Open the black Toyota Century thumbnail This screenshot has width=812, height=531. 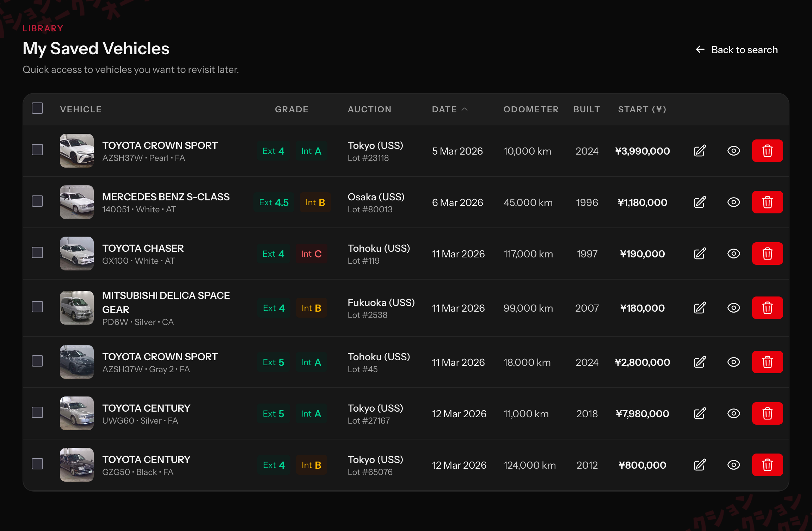(x=77, y=465)
